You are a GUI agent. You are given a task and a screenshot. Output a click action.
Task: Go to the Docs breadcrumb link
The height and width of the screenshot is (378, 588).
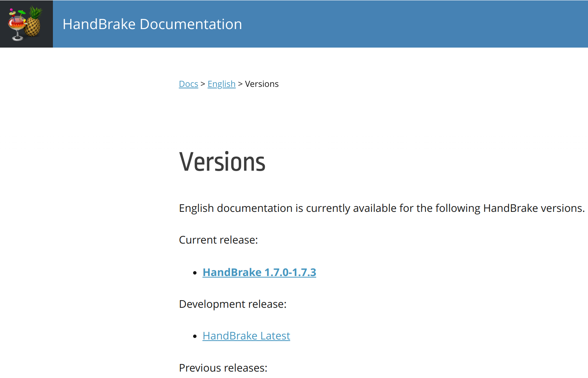tap(189, 84)
